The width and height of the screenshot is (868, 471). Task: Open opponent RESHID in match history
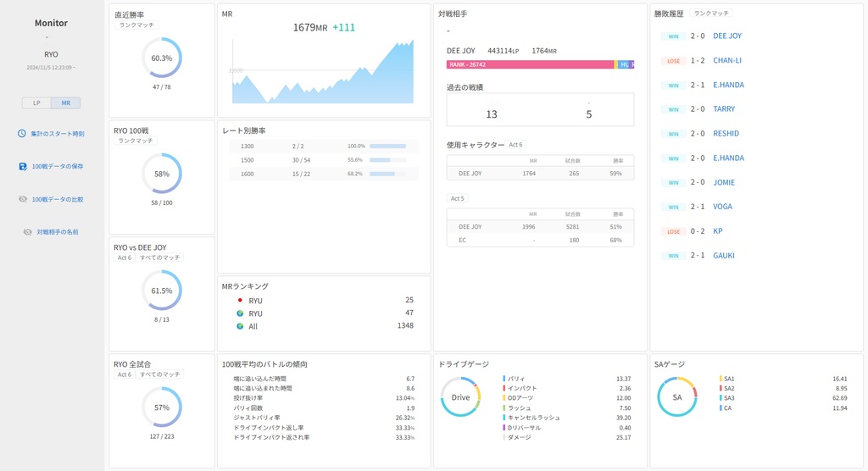(x=726, y=133)
